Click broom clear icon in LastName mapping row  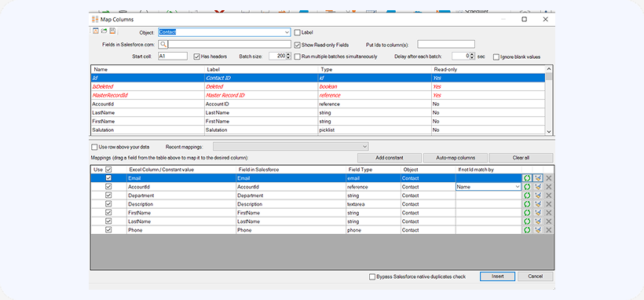tap(538, 221)
